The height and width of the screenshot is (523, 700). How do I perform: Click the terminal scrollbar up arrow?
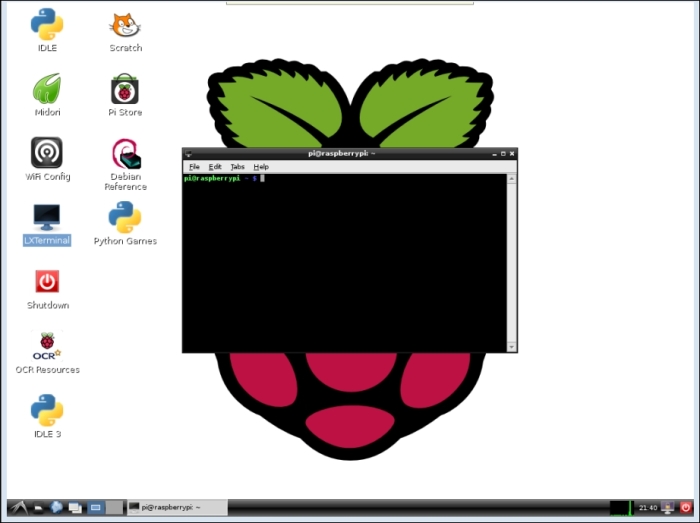click(x=512, y=179)
